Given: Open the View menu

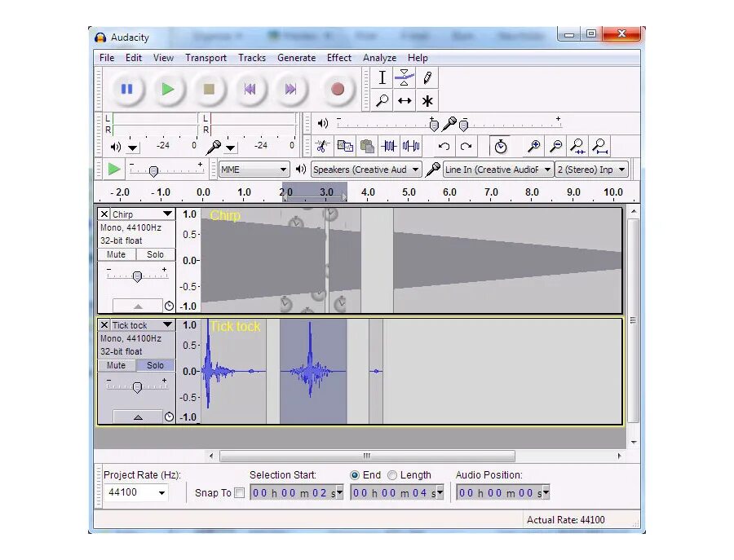Looking at the screenshot, I should [163, 58].
